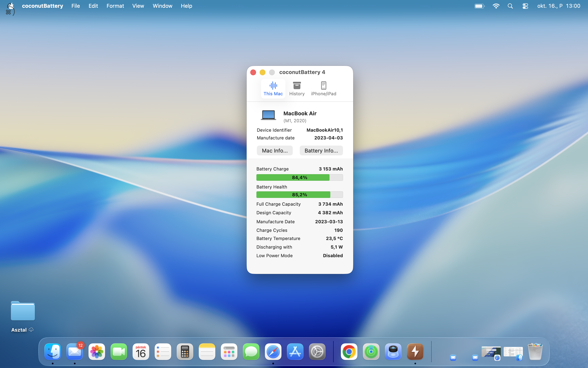
Task: Open Finder from the Dock
Action: [53, 351]
